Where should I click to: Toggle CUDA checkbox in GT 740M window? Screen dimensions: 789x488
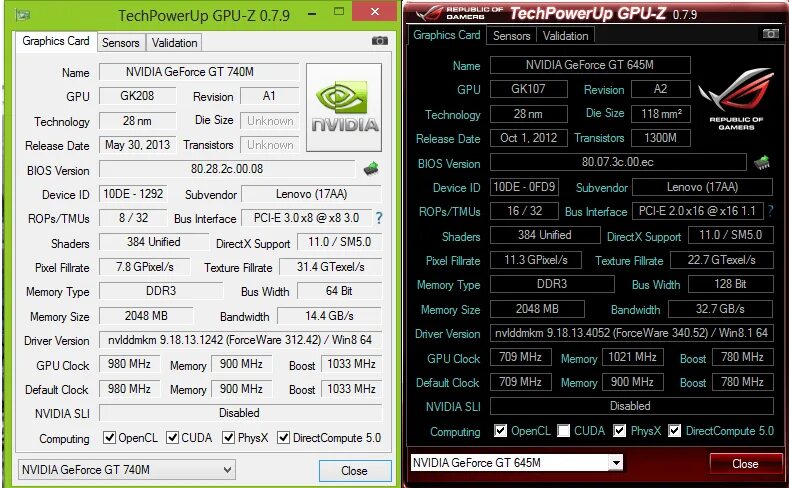coord(173,438)
